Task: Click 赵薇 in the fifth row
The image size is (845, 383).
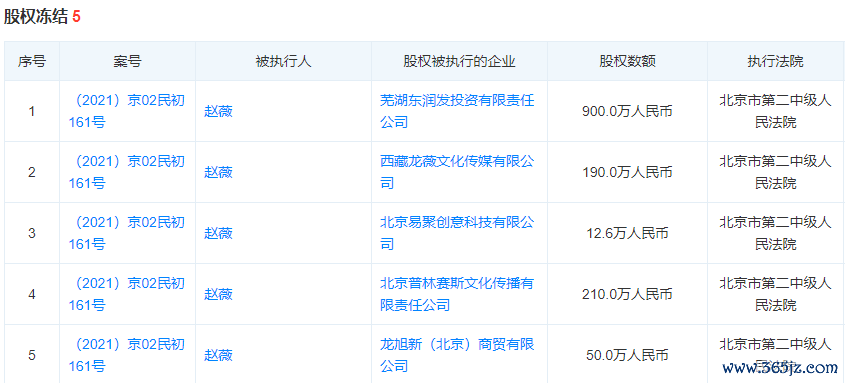Action: 218,355
